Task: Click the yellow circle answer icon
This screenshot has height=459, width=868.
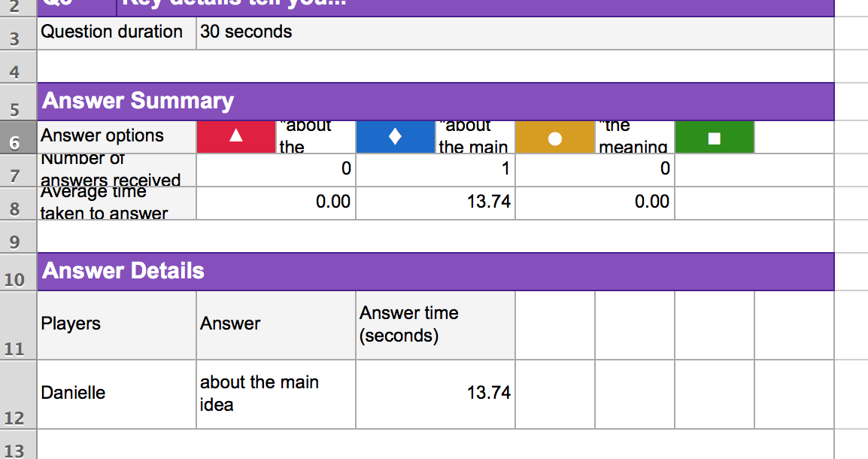Action: (555, 138)
